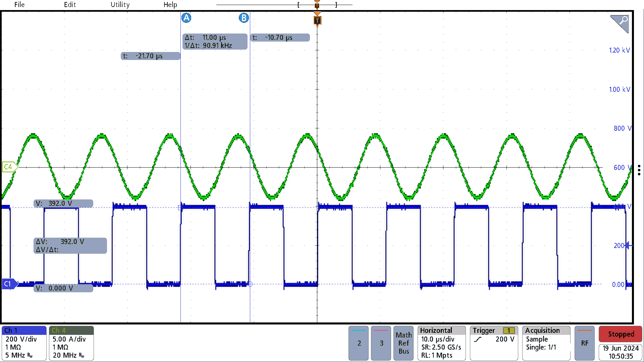Click the red Stopped run status button

coord(621,334)
